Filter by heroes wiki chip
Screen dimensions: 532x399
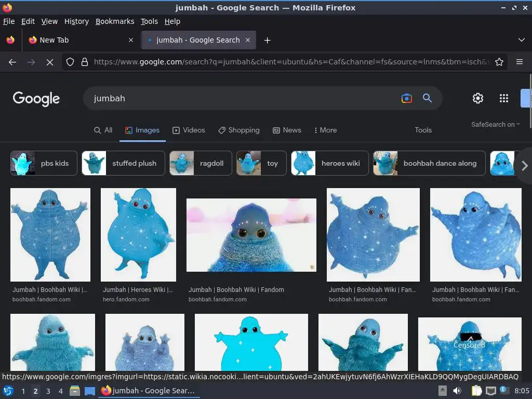330,163
